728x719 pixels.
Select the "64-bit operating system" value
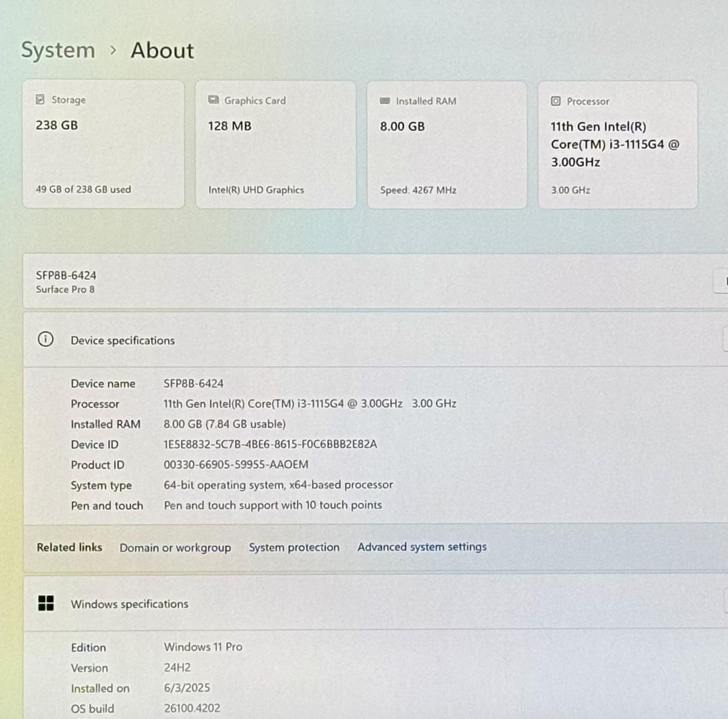[x=278, y=485]
